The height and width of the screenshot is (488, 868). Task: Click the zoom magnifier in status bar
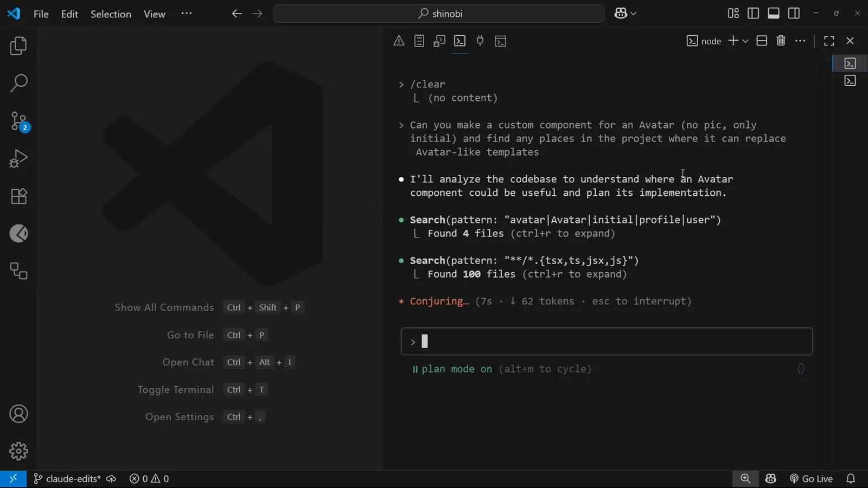click(745, 479)
